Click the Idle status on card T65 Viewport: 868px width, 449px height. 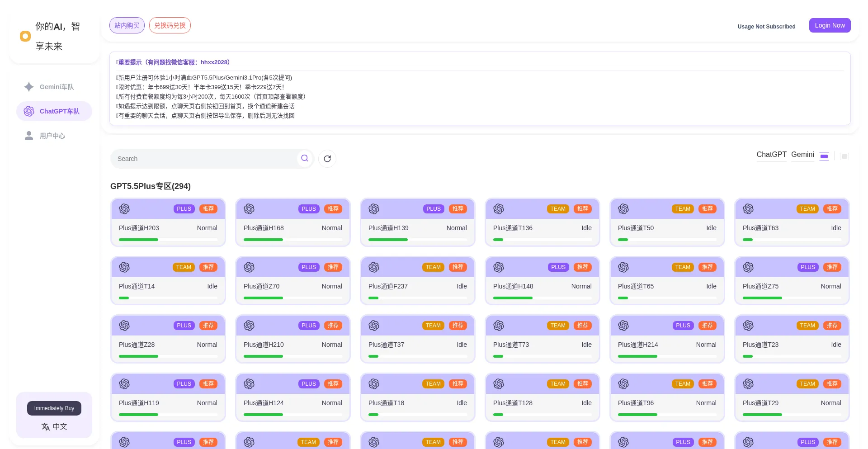712,286
